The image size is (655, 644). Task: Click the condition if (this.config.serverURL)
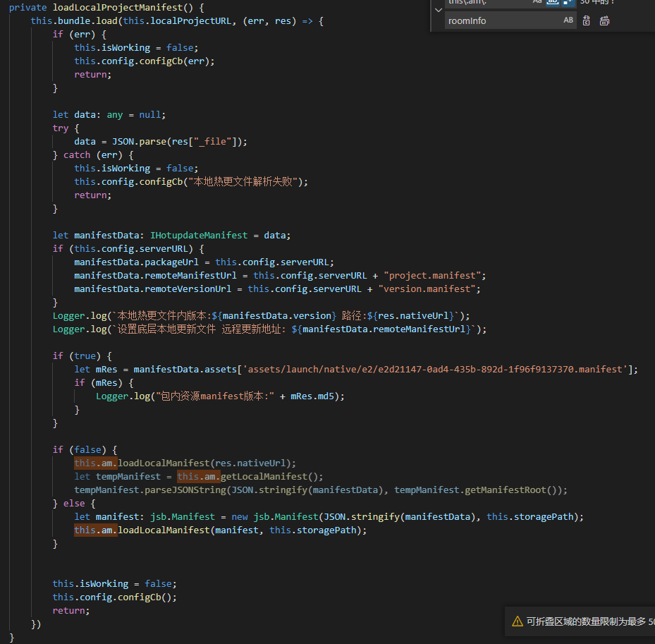[128, 249]
